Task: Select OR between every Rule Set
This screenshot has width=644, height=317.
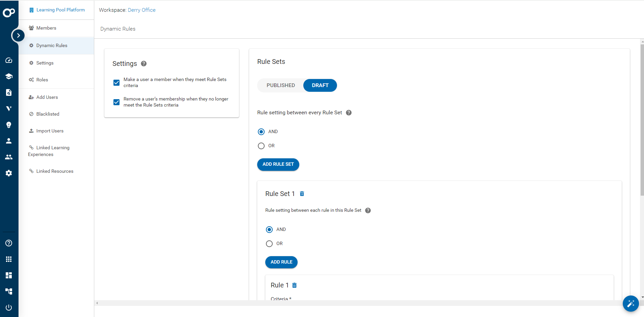Action: (261, 146)
